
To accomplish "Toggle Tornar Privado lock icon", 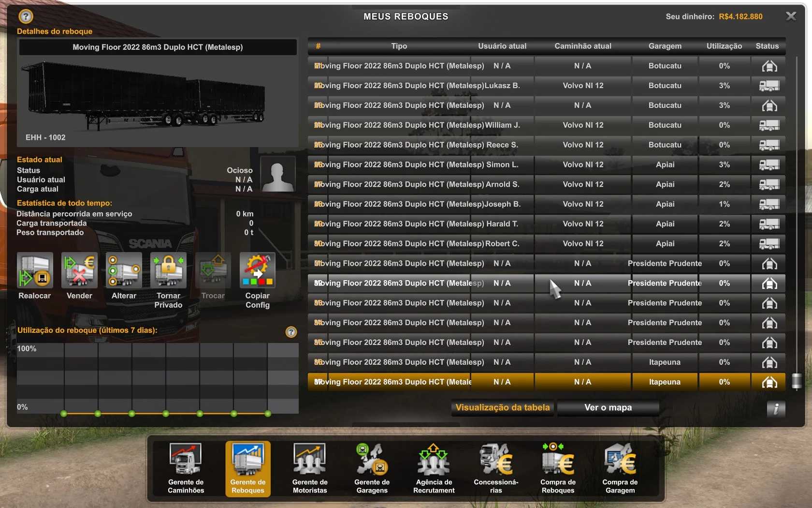I will [x=168, y=270].
